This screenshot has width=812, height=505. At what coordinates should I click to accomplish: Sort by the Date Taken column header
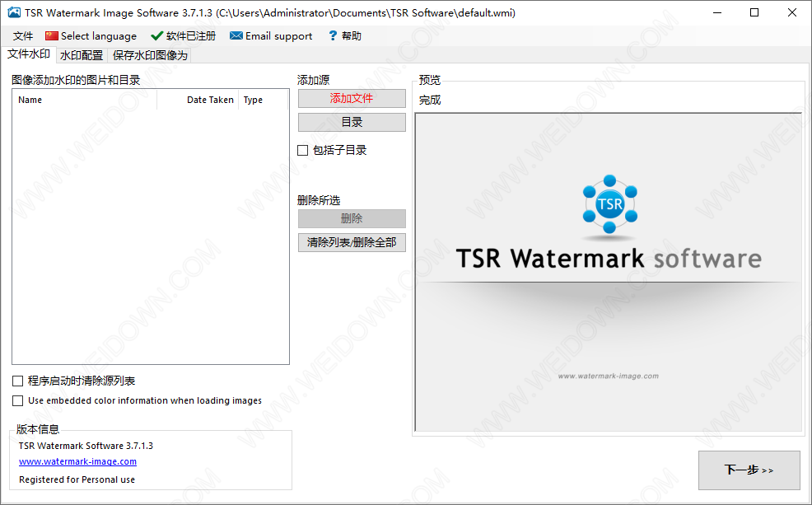[198, 100]
